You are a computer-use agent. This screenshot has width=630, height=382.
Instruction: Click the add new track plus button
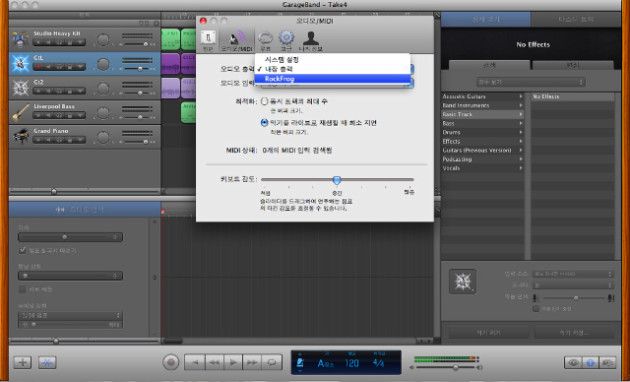coord(22,362)
